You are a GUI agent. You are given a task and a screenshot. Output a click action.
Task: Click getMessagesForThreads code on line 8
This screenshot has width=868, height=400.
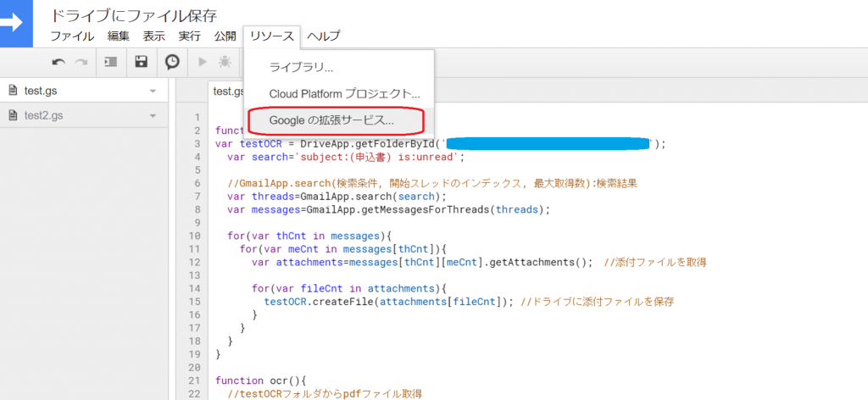point(424,209)
